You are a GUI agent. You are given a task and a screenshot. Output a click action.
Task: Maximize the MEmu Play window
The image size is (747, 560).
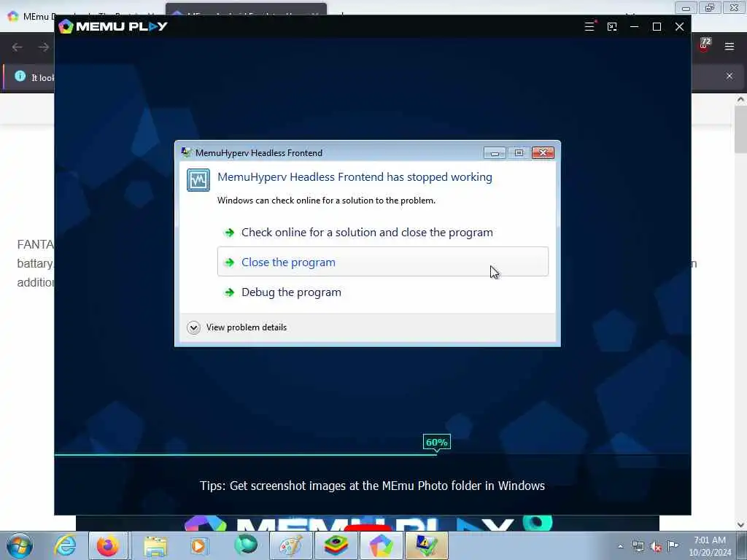657,27
